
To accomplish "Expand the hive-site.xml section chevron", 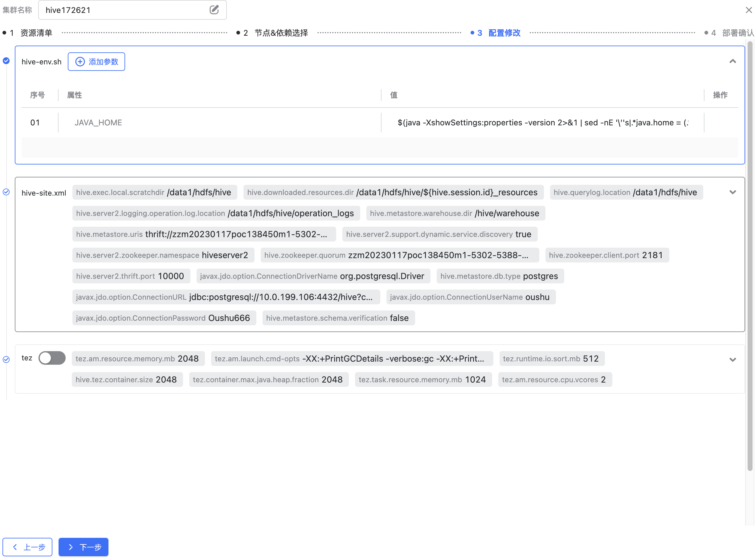I will click(x=733, y=192).
